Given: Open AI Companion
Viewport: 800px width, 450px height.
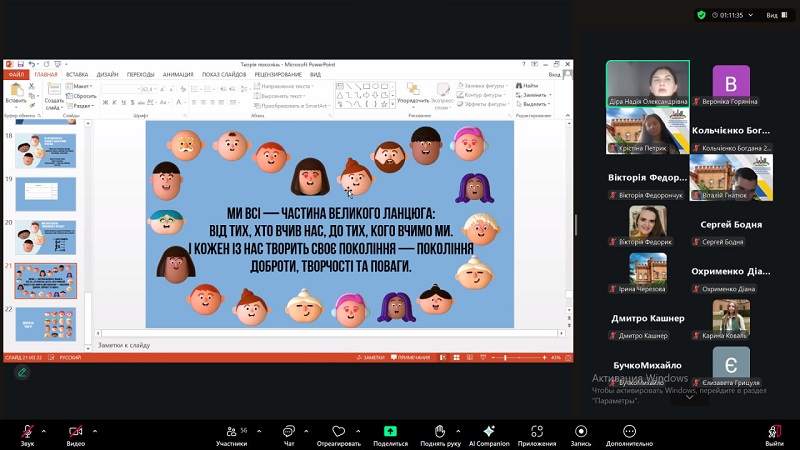Looking at the screenshot, I should click(489, 431).
